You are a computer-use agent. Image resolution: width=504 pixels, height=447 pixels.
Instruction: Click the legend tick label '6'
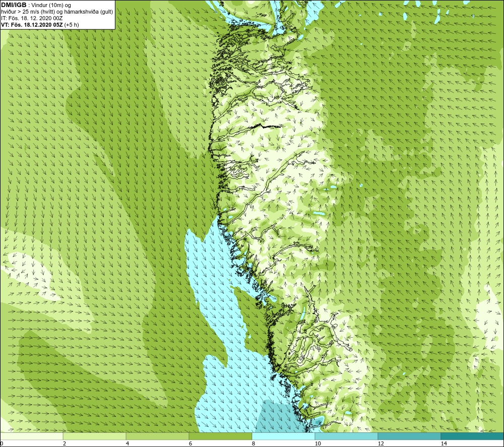(x=191, y=443)
